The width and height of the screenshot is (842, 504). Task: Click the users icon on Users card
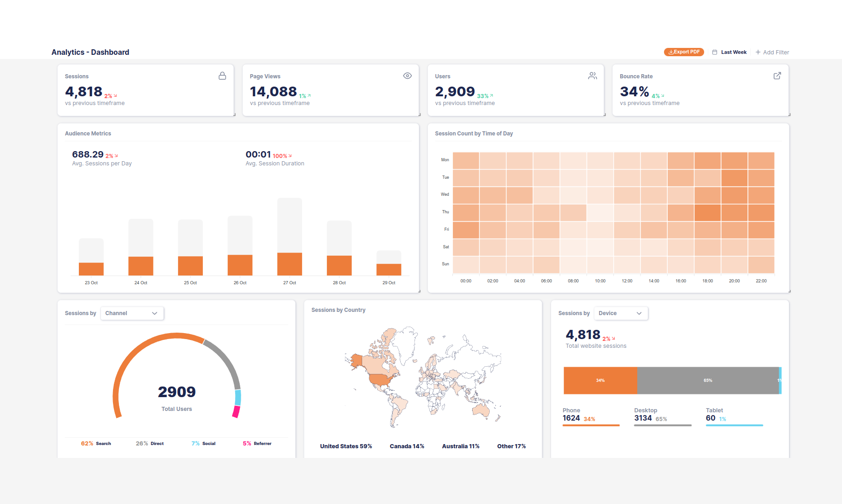tap(593, 76)
